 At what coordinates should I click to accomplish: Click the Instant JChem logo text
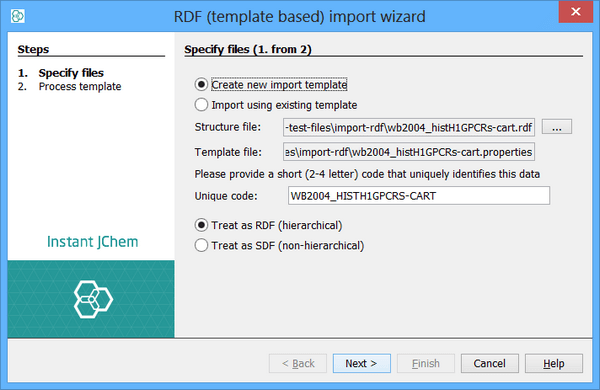click(x=92, y=242)
